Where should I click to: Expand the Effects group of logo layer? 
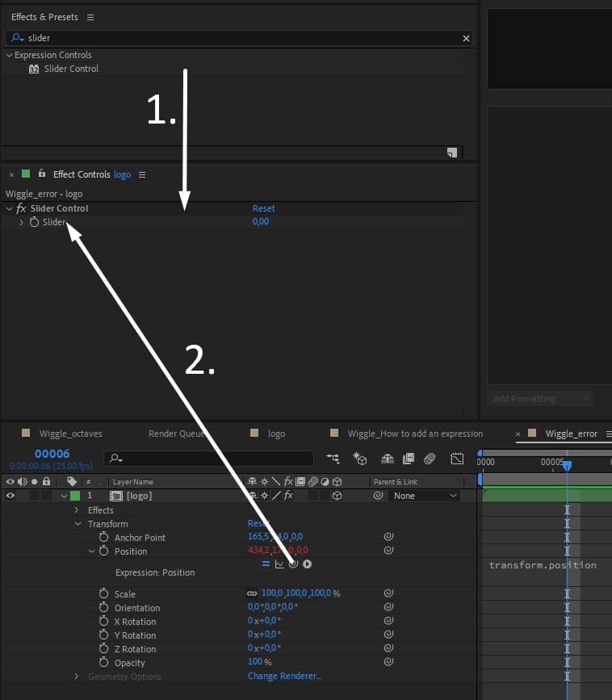(x=77, y=509)
